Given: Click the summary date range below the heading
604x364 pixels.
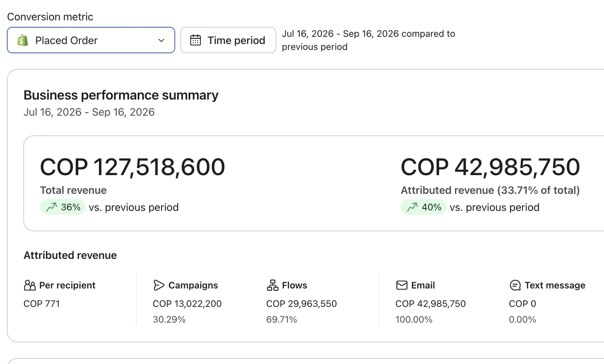Looking at the screenshot, I should (89, 112).
